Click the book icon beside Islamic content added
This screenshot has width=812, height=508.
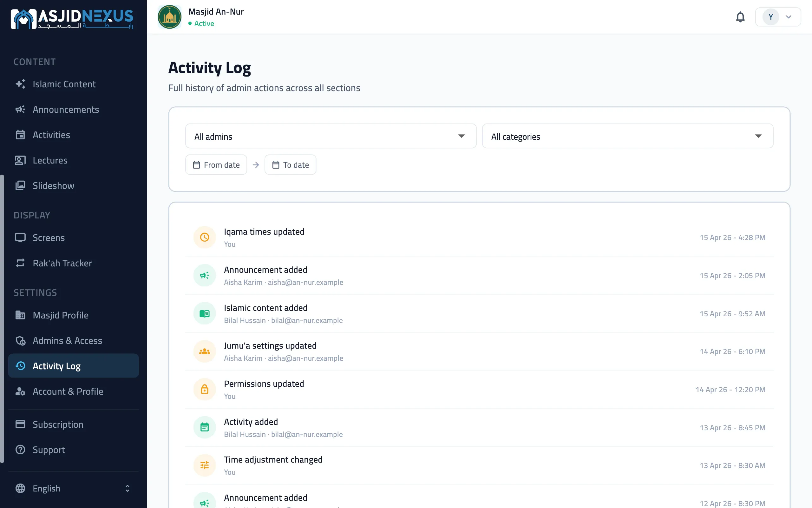coord(204,313)
